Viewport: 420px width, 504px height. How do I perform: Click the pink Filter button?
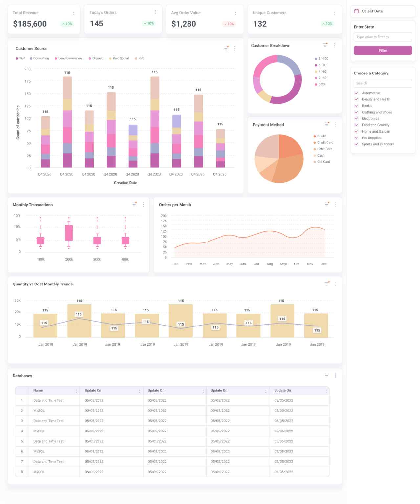pyautogui.click(x=383, y=50)
